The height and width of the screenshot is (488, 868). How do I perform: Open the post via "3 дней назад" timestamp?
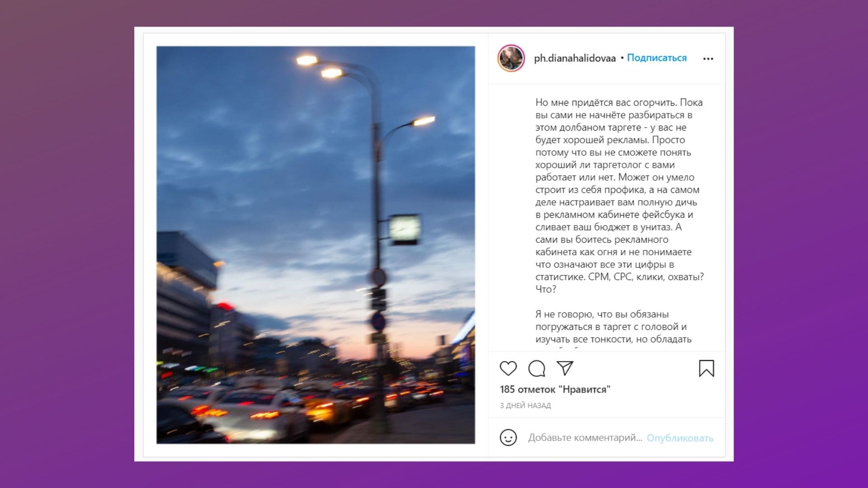525,406
